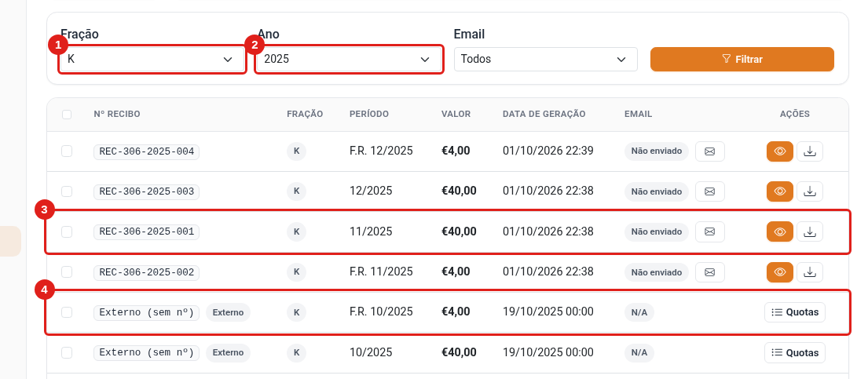View receipt REC-306-2025-004 with eye icon
This screenshot has height=379, width=868.
click(x=780, y=151)
